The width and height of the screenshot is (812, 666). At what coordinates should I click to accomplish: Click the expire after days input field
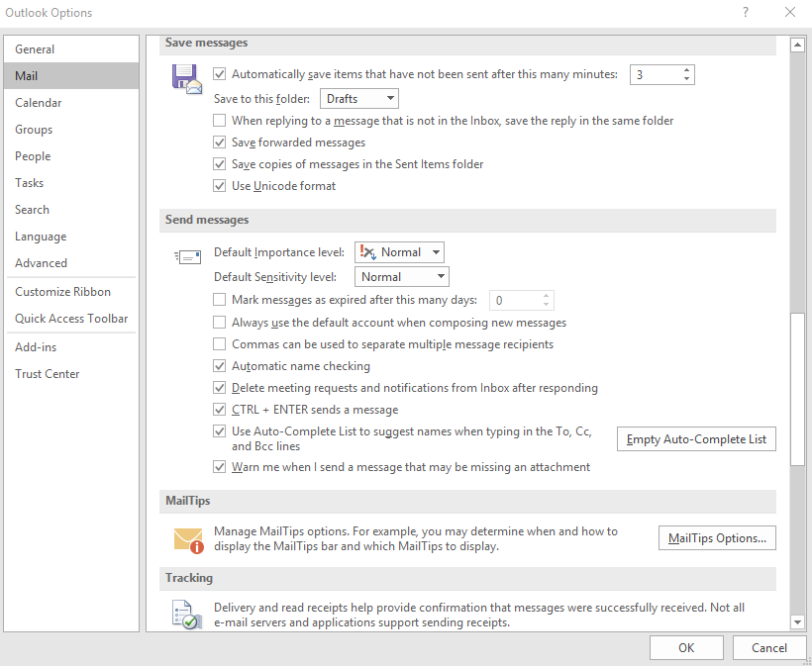pos(515,300)
